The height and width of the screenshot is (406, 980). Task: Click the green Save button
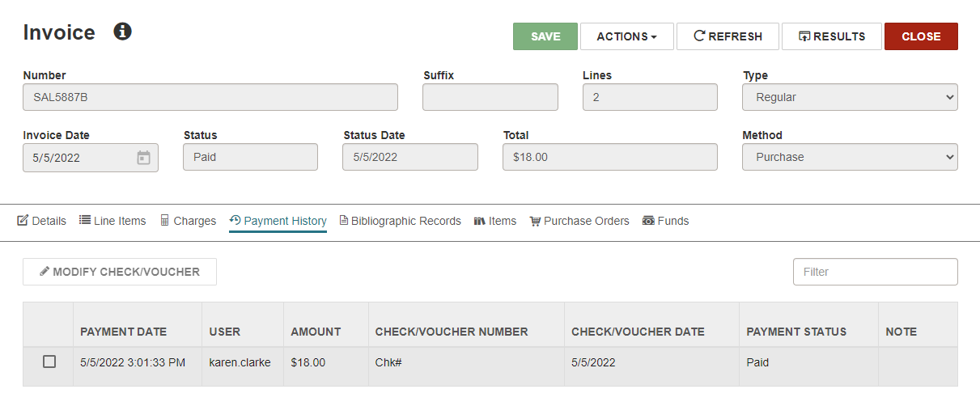pyautogui.click(x=545, y=36)
